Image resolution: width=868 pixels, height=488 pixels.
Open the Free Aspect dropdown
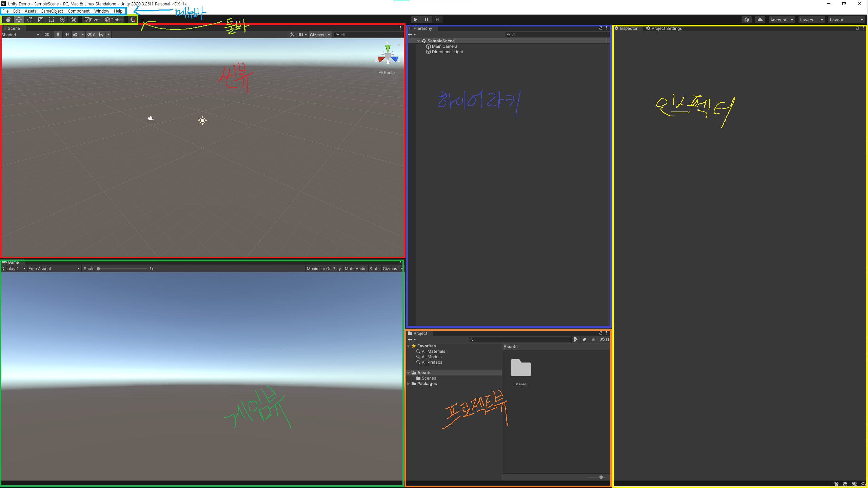click(x=54, y=268)
